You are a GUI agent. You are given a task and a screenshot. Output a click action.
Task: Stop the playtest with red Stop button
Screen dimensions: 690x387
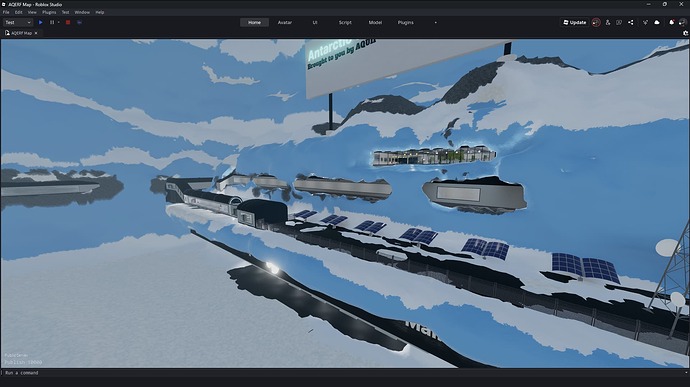[x=68, y=22]
